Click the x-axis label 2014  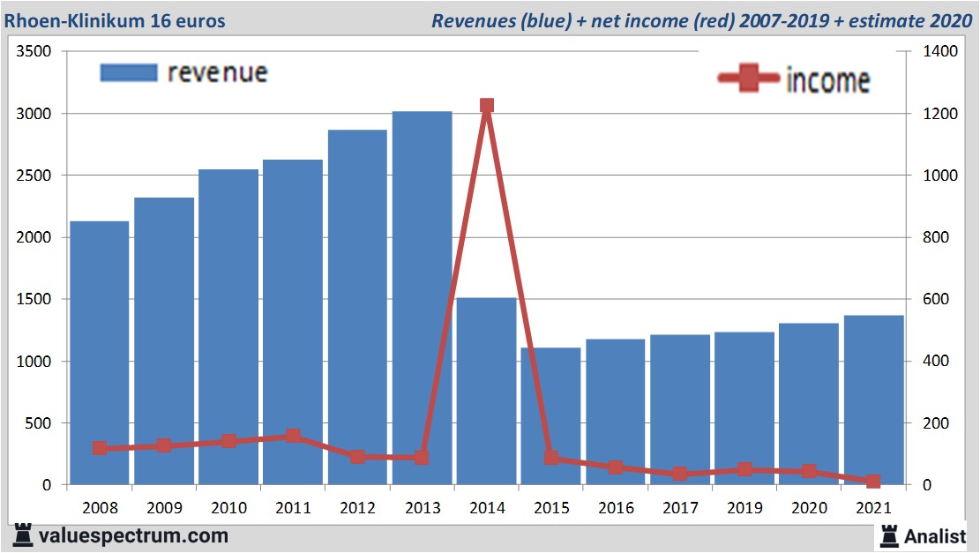pyautogui.click(x=487, y=508)
